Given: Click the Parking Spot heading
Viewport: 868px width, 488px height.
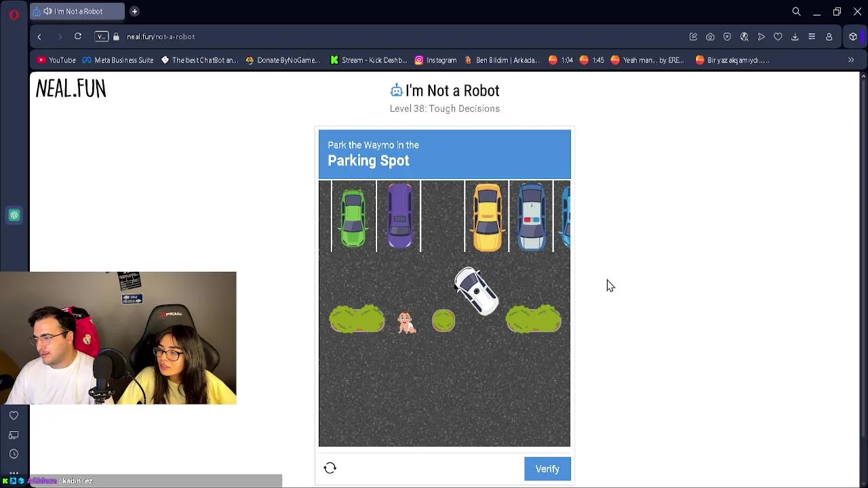Looking at the screenshot, I should (368, 161).
